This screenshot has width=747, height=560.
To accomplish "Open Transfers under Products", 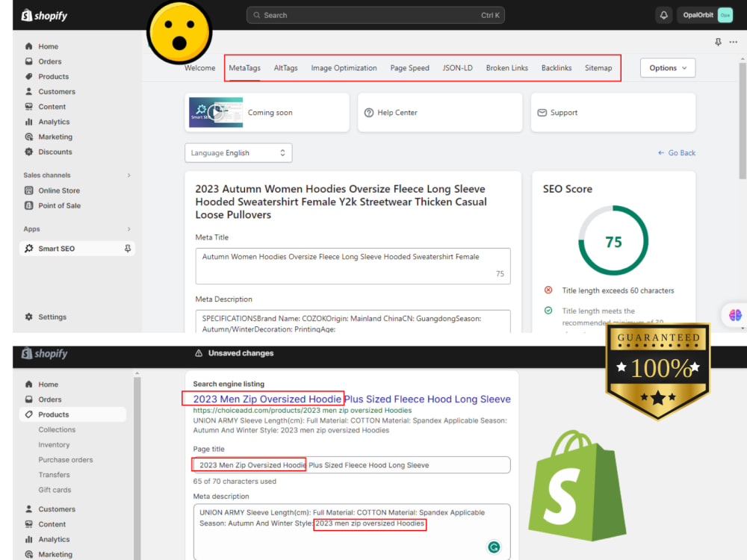I will click(x=54, y=475).
